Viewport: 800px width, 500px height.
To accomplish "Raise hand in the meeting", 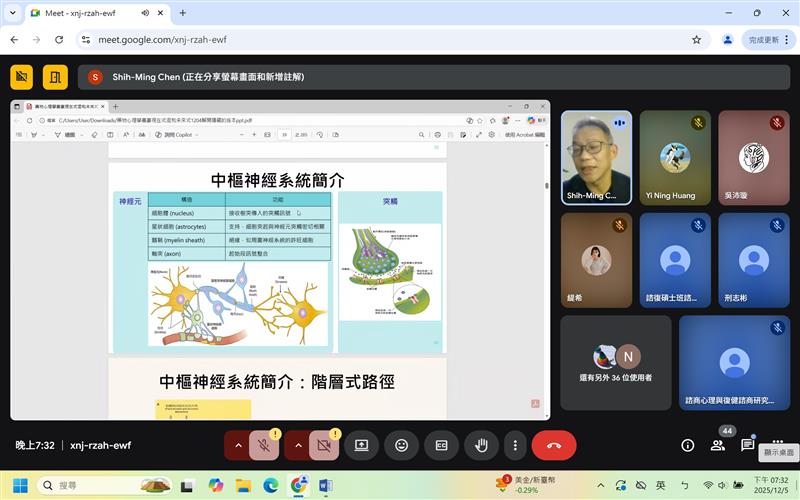I will (481, 445).
